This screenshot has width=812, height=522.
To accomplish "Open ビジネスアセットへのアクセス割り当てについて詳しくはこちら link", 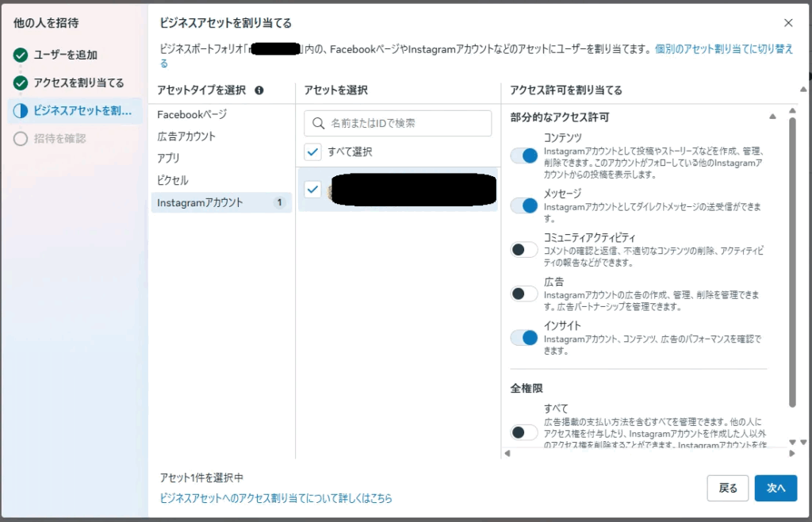I will [276, 499].
